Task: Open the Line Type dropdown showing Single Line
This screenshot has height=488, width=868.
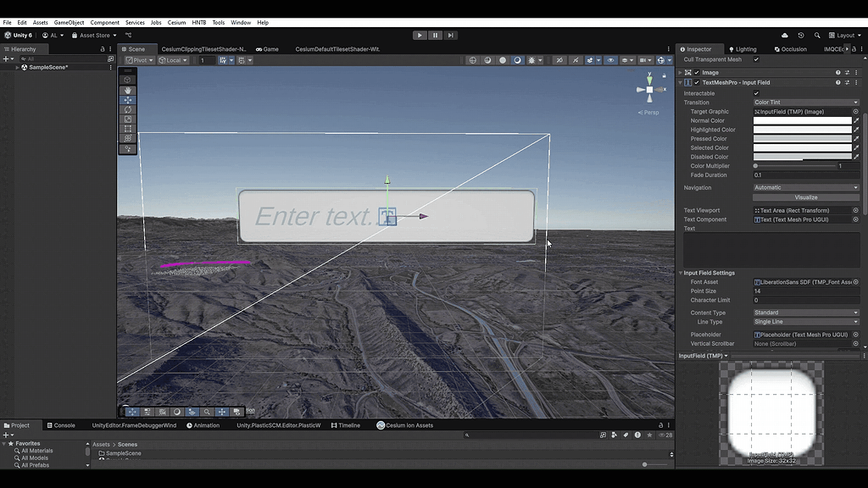Action: pyautogui.click(x=805, y=322)
